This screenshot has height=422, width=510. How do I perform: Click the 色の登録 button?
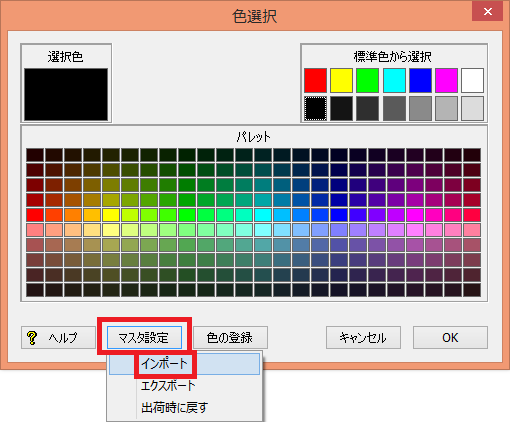[x=230, y=338]
